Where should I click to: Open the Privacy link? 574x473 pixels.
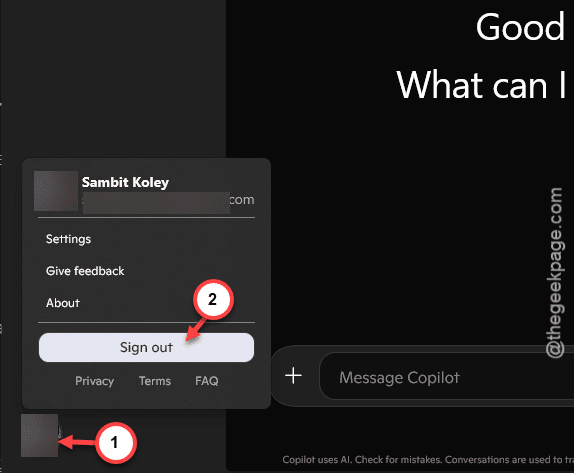(x=94, y=381)
